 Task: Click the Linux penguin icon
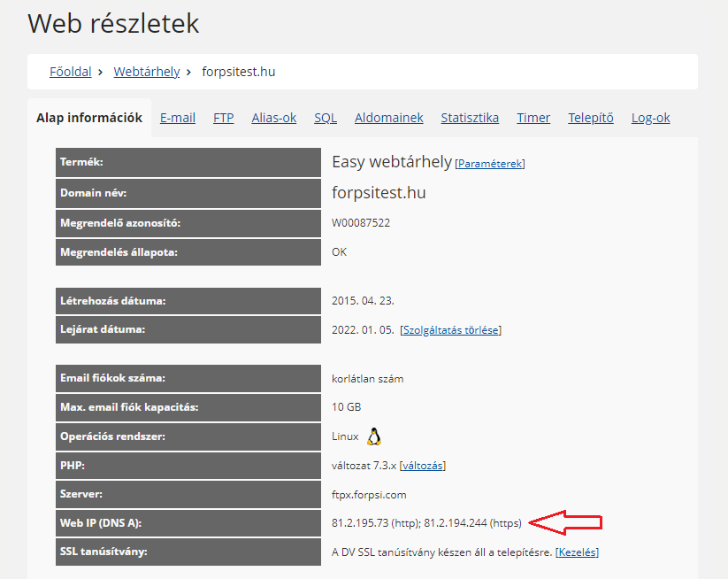(374, 436)
